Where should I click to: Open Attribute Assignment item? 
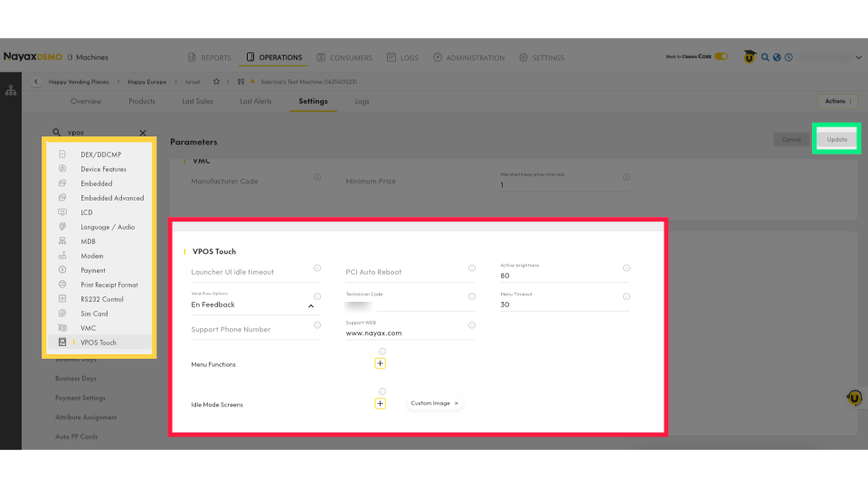pos(86,418)
